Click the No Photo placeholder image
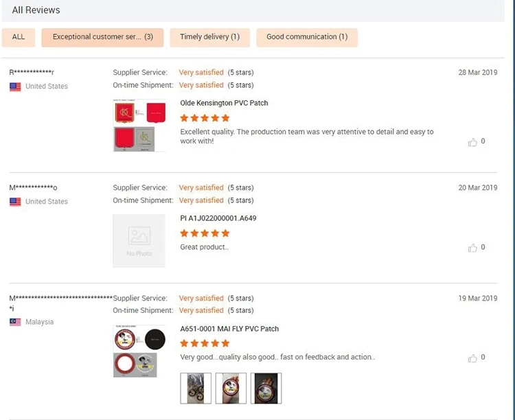The width and height of the screenshot is (515, 420). (139, 240)
